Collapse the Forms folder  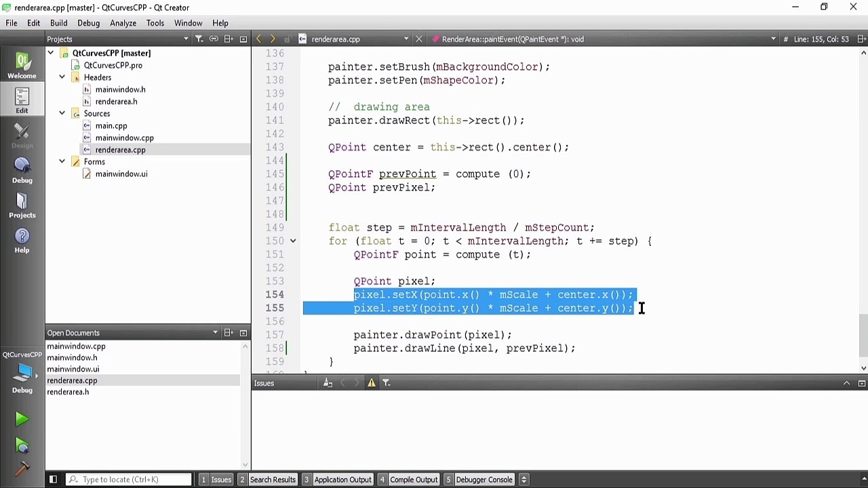click(x=62, y=162)
